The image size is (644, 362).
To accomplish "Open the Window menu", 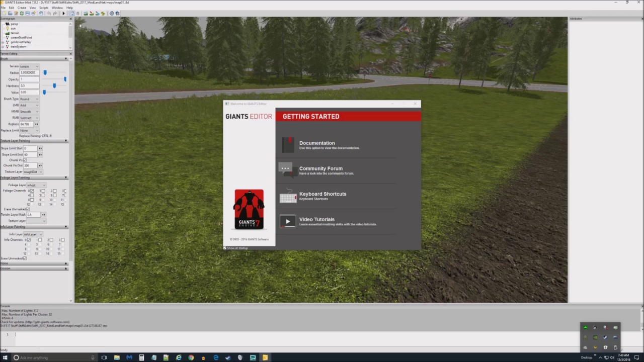I will [57, 8].
